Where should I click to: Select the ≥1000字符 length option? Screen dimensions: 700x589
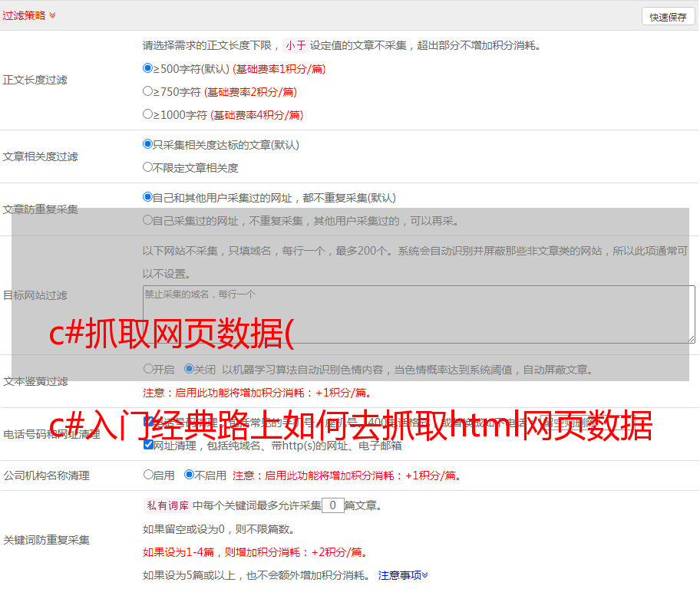(148, 114)
